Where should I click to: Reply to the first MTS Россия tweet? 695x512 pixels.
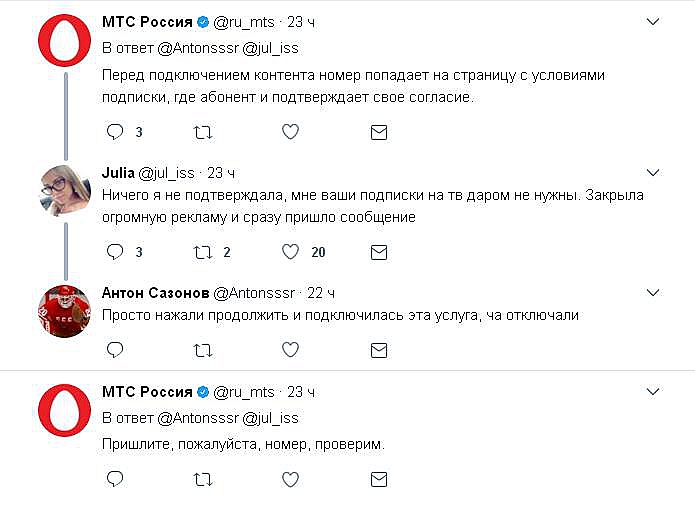[115, 132]
